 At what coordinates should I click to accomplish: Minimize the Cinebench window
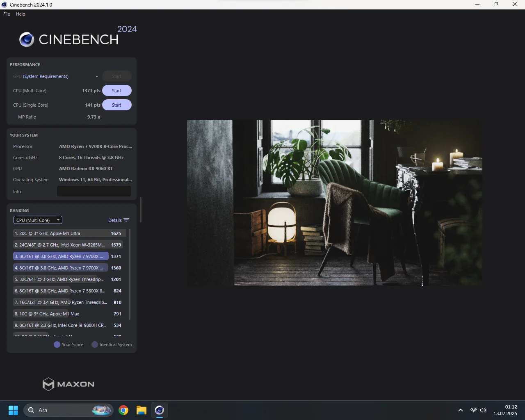(x=477, y=5)
